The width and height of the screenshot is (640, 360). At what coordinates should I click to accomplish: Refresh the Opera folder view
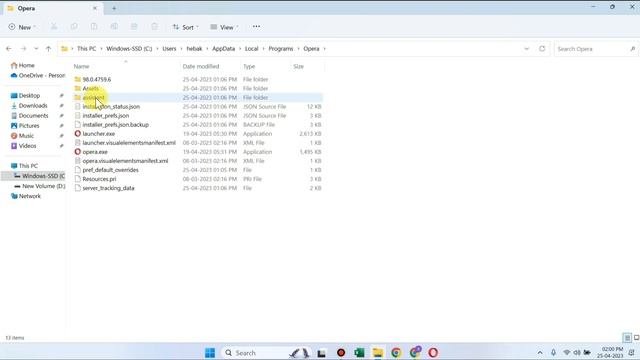pyautogui.click(x=542, y=49)
